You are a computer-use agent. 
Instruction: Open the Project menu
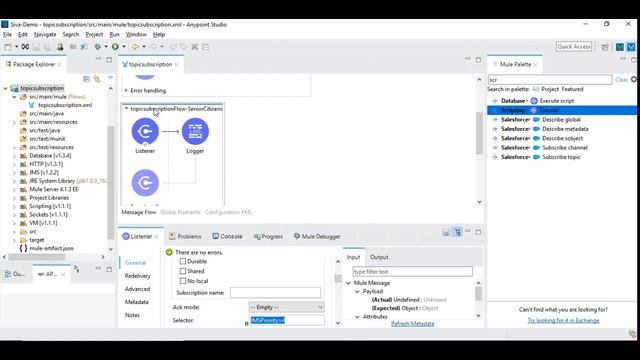coord(94,35)
